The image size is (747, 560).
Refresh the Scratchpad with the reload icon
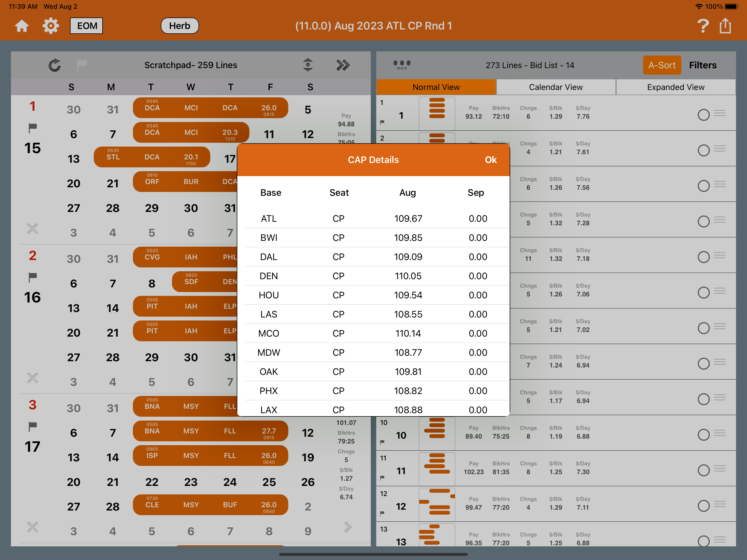[x=54, y=65]
